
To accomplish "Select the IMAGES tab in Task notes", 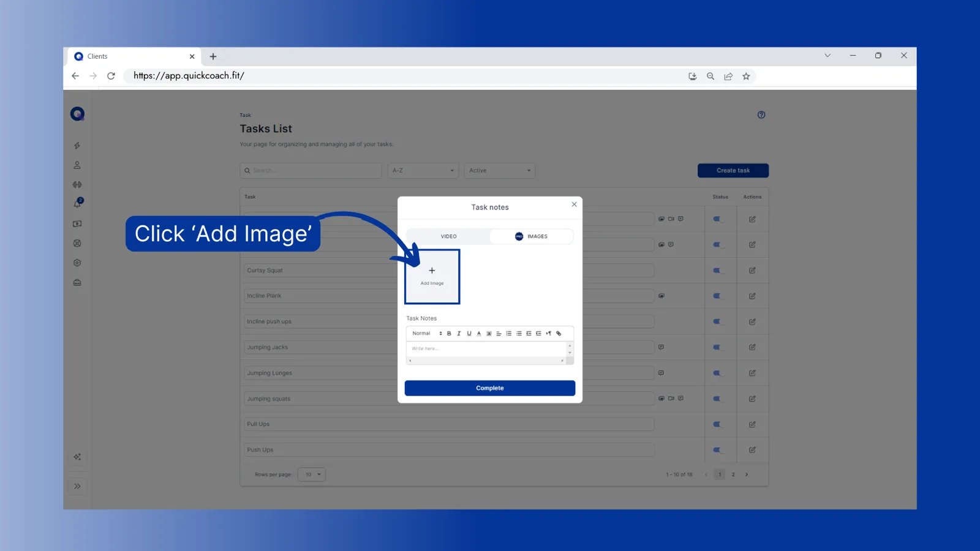I will point(531,236).
